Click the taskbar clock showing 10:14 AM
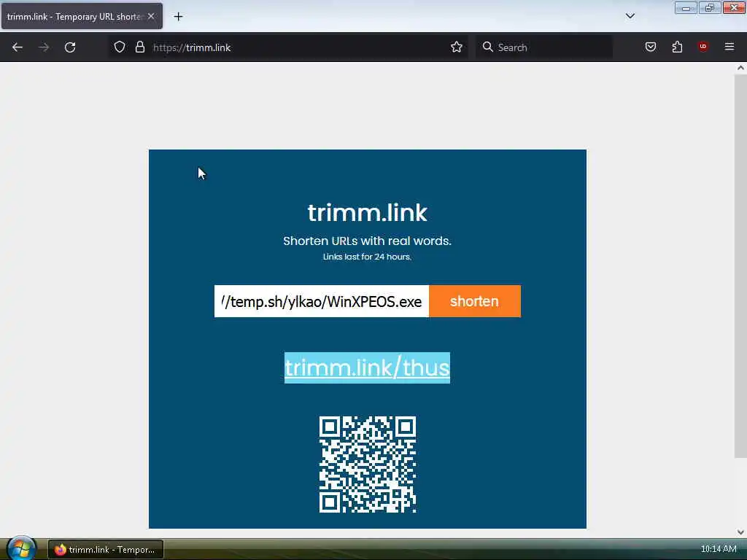Image resolution: width=747 pixels, height=560 pixels. (x=719, y=549)
